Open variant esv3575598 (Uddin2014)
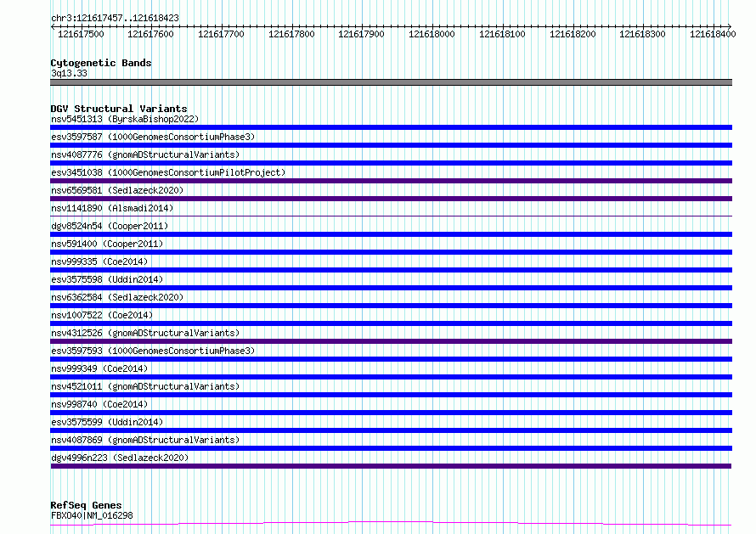This screenshot has width=756, height=534. coord(107,279)
